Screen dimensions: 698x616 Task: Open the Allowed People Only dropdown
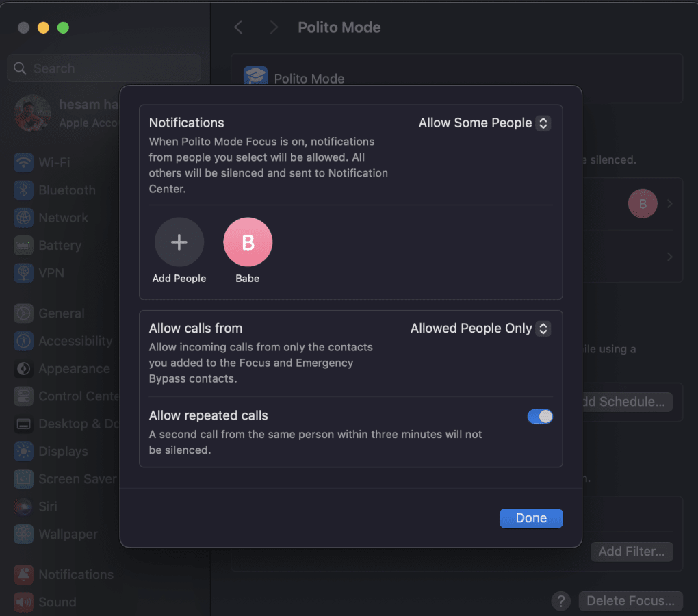480,329
